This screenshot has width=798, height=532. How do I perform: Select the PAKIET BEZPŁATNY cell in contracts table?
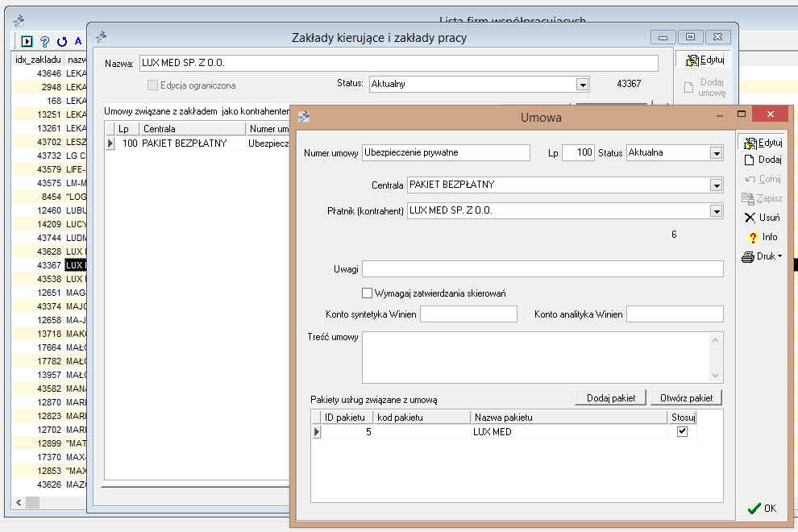tap(193, 143)
